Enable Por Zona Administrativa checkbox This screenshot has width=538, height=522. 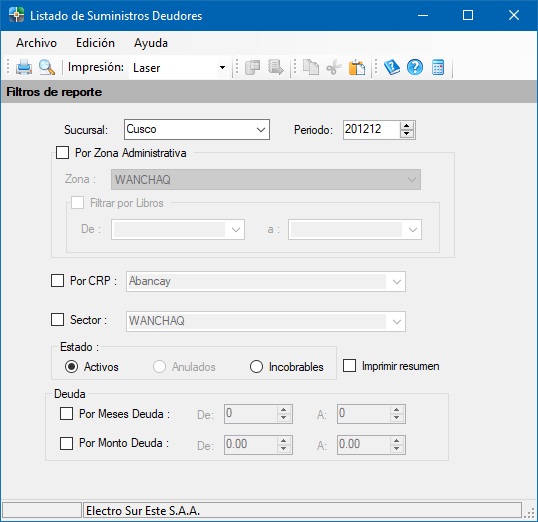coord(62,153)
